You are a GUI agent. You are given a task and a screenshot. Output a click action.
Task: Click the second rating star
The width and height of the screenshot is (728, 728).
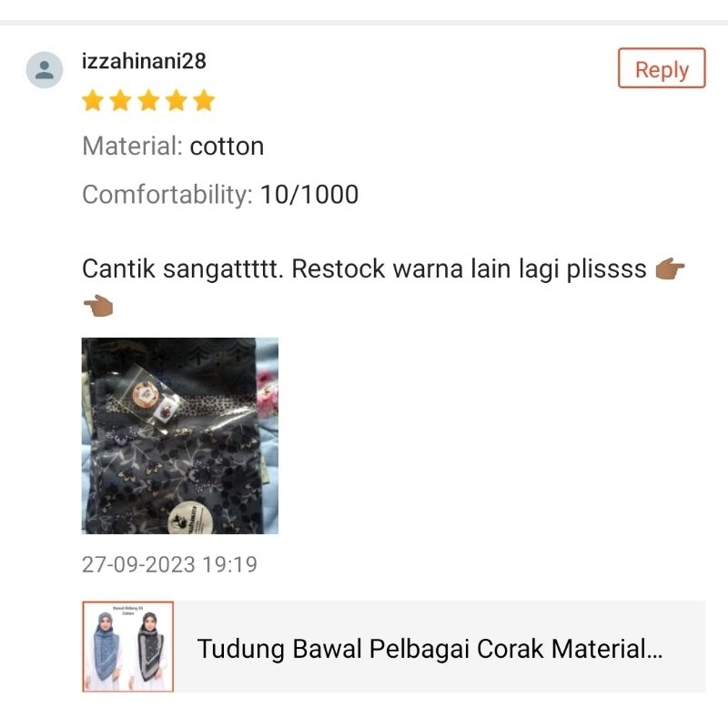[121, 100]
